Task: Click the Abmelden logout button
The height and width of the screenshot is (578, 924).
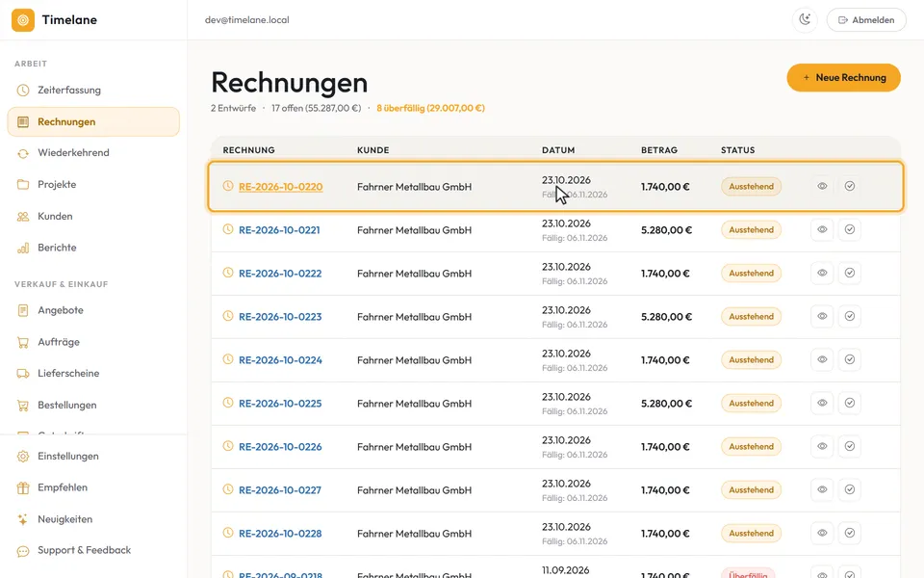Action: coord(866,20)
